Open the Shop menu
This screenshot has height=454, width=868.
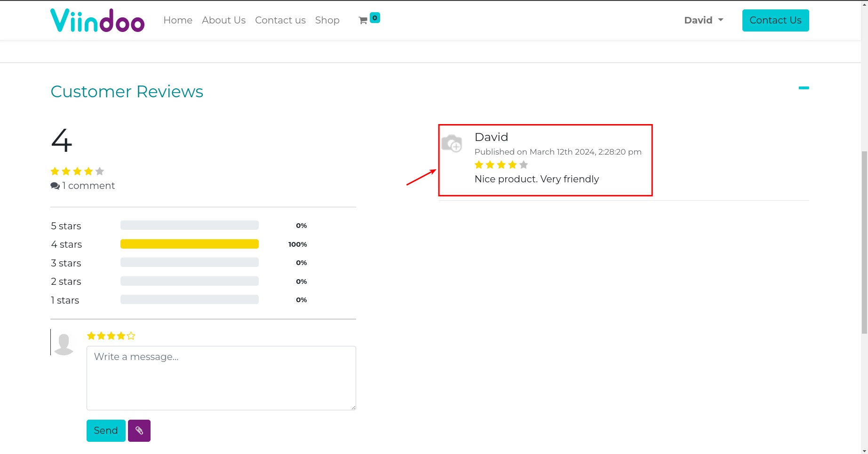(327, 20)
